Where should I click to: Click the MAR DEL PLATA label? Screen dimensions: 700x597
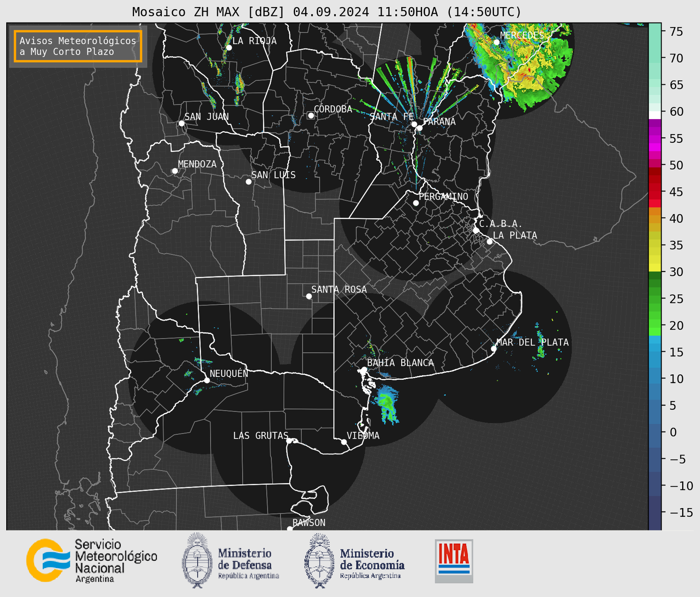[x=533, y=342]
